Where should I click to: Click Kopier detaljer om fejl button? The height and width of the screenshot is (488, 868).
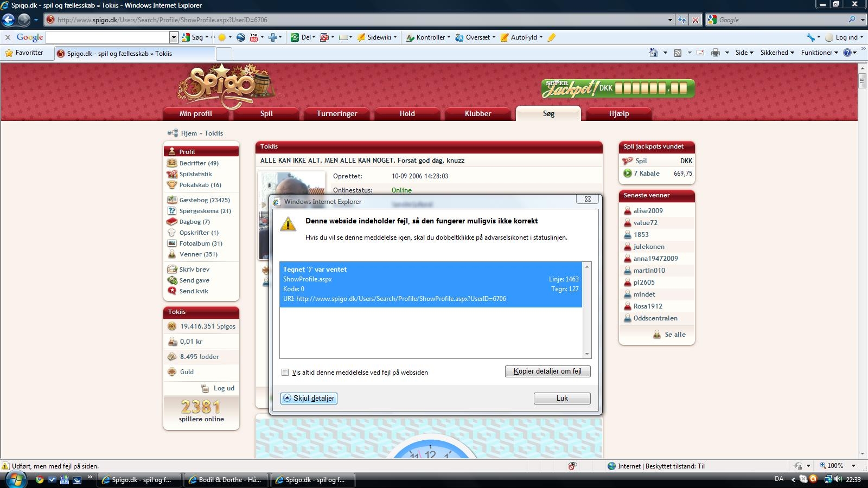point(547,371)
